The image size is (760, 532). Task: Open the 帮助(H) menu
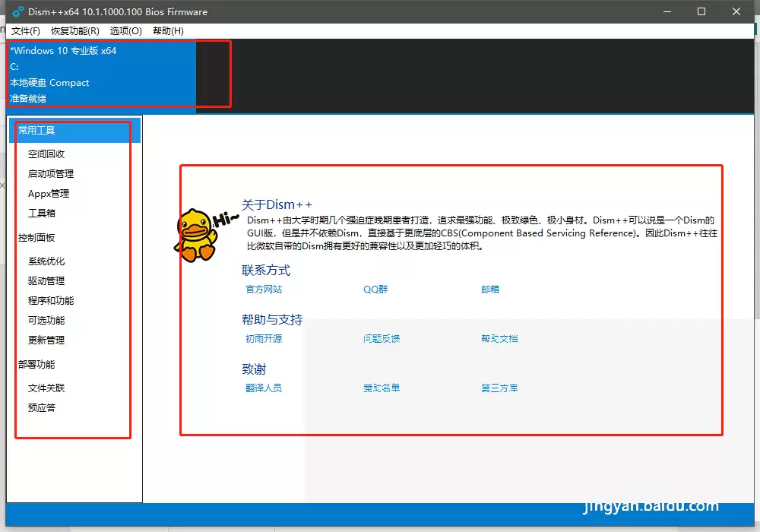click(168, 31)
